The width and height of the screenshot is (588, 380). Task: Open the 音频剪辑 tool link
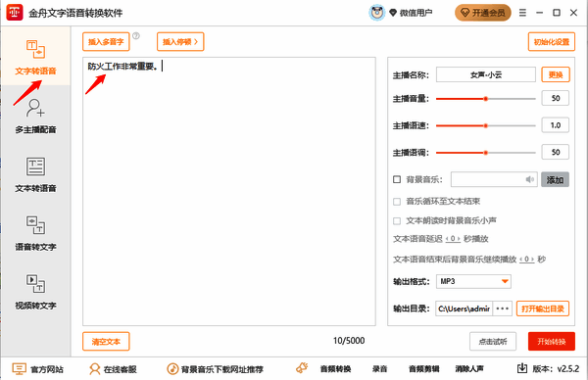[423, 369]
